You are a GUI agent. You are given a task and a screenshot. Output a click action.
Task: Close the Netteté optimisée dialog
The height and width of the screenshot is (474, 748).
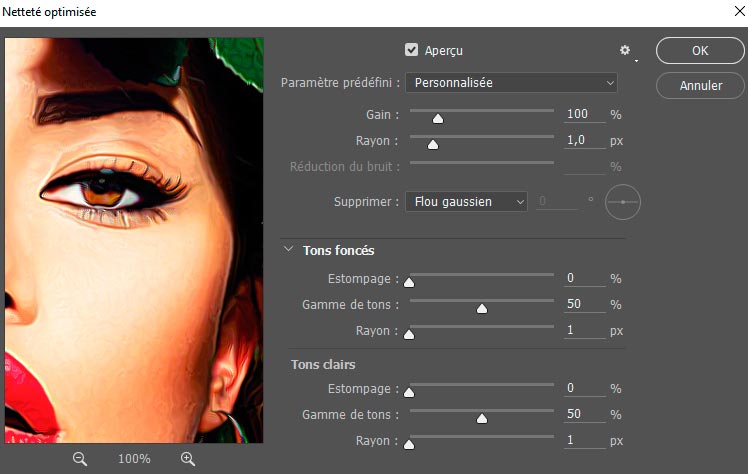725,14
